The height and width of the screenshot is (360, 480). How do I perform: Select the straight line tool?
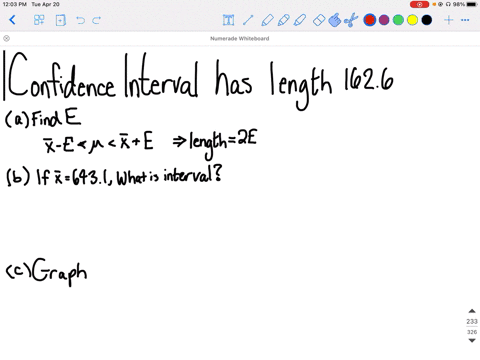coord(248,20)
